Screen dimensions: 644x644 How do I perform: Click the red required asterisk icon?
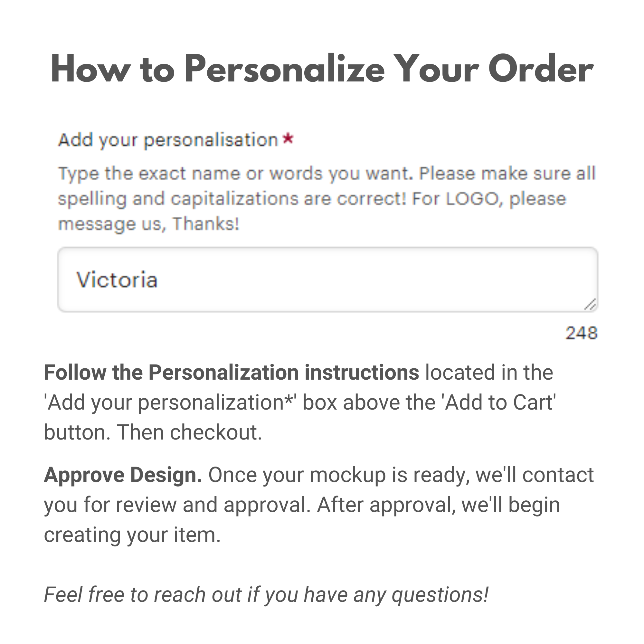point(288,138)
